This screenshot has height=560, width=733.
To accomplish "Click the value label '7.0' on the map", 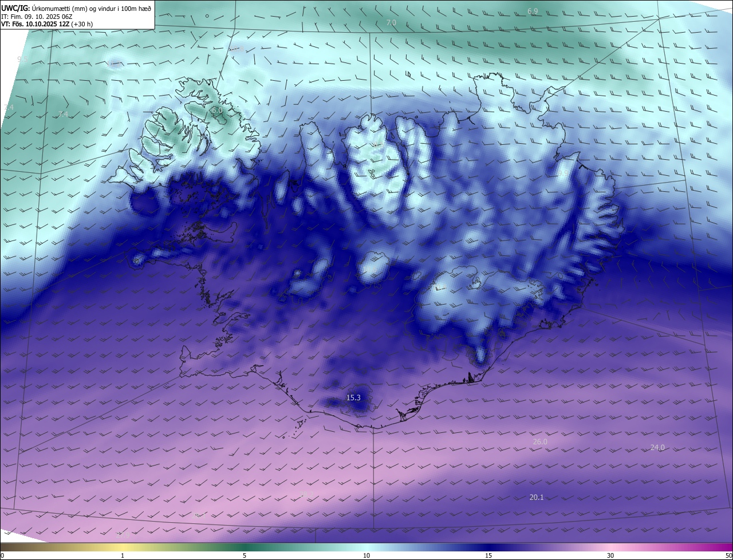I will (391, 22).
